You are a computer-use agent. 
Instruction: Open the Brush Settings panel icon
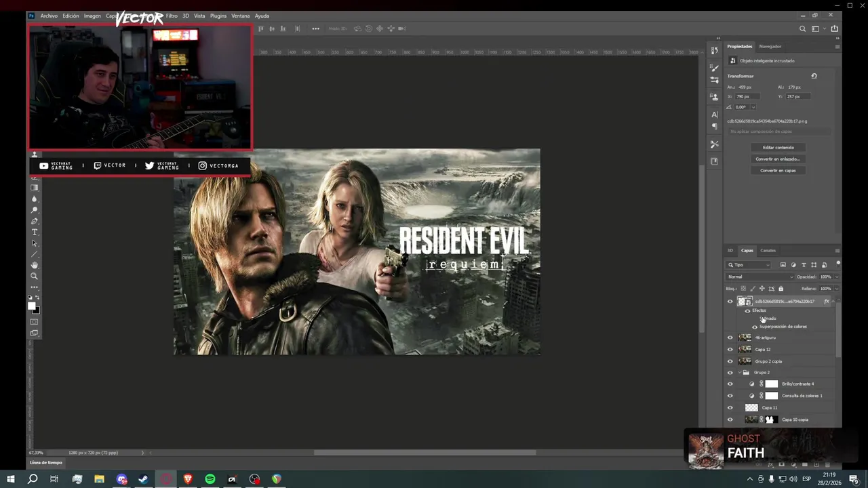[x=714, y=80]
